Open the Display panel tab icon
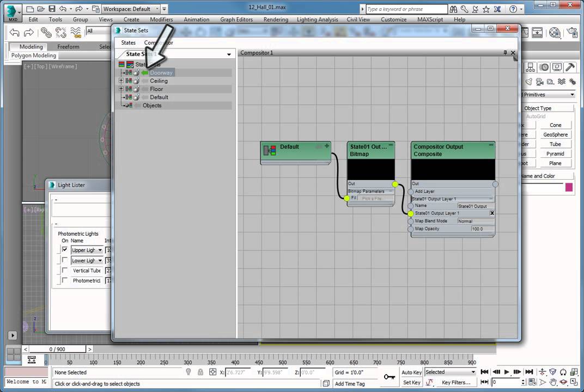Viewport: 584px width, 392px height. 557,68
